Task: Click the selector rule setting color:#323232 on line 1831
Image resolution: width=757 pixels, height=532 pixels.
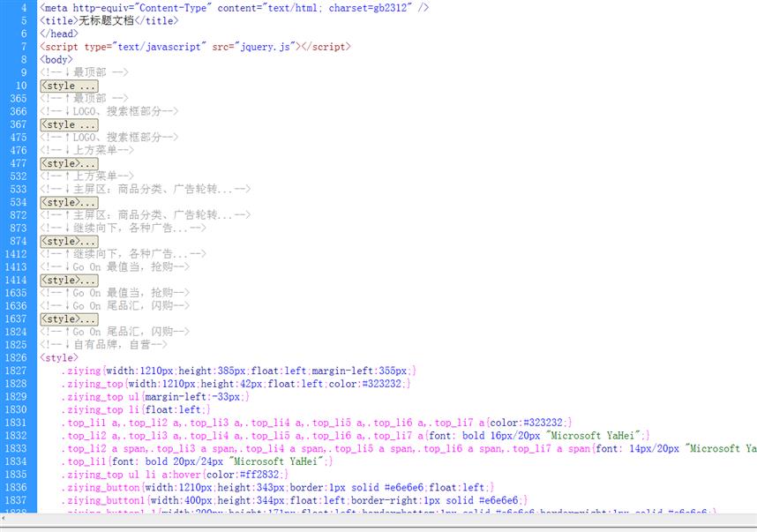Action: pyautogui.click(x=316, y=423)
